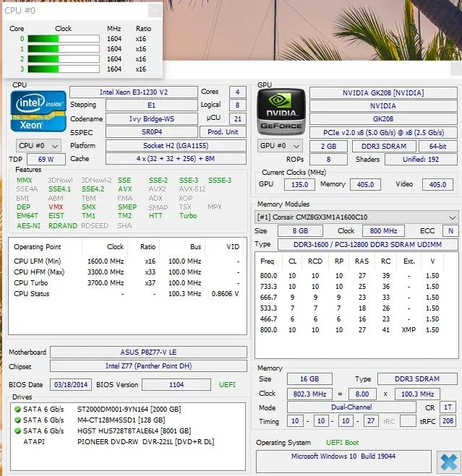Screen dimensions: 462x476
Task: Click the motherboard ASUS P8Z77-V LE field
Action: (x=148, y=352)
